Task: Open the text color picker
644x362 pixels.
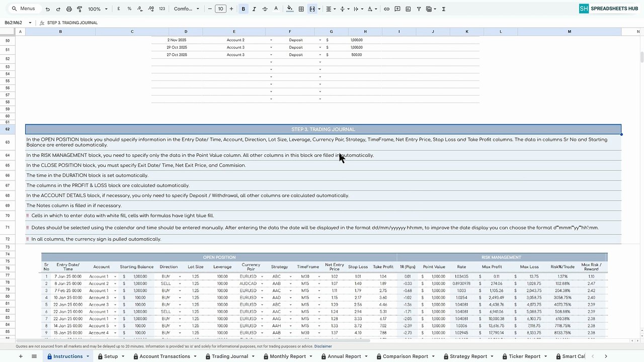Action: point(276,9)
